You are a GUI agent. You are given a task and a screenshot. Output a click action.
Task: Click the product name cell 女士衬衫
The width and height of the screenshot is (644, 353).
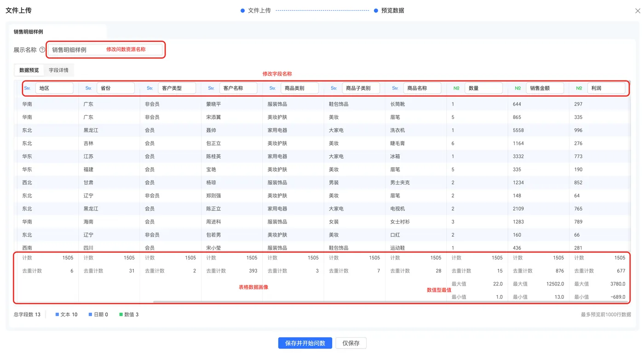point(400,222)
